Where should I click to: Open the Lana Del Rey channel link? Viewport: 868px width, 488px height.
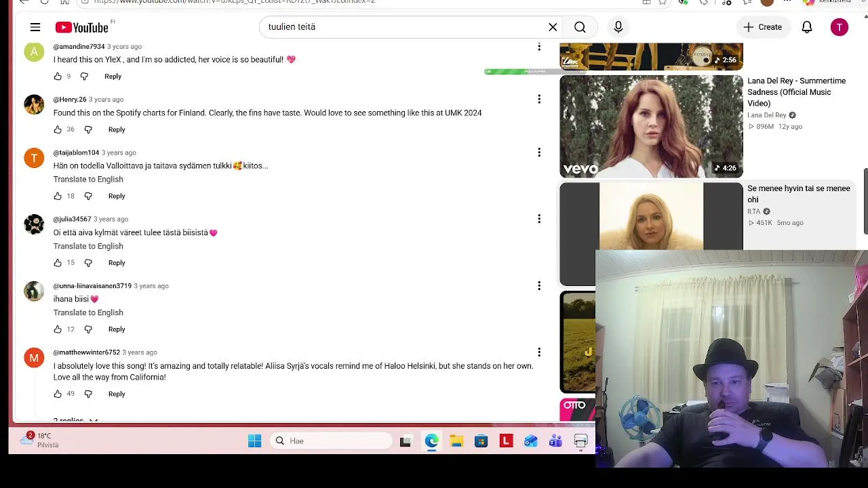point(767,115)
